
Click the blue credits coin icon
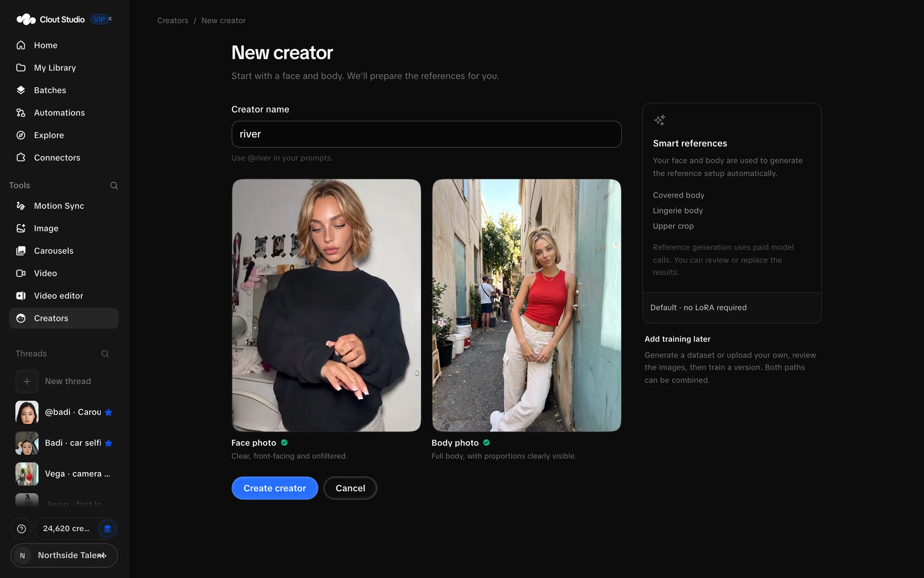(107, 529)
